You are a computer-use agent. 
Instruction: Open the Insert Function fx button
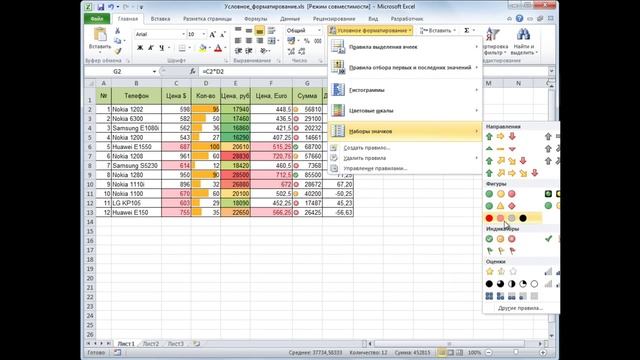coord(193,71)
